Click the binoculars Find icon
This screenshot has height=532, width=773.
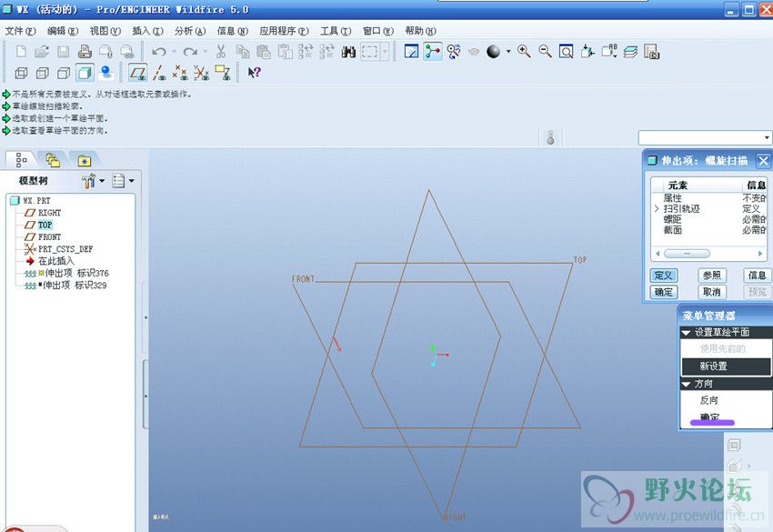click(348, 51)
